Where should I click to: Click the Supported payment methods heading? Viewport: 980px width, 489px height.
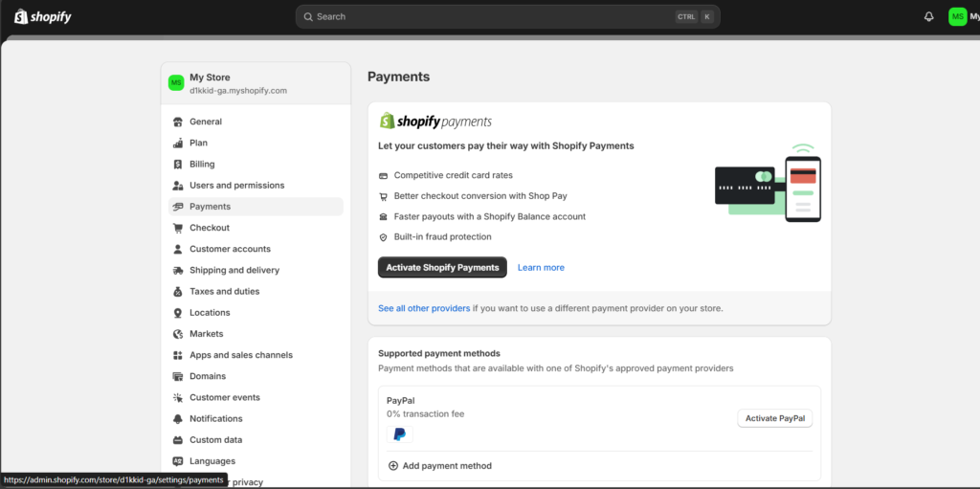coord(438,353)
